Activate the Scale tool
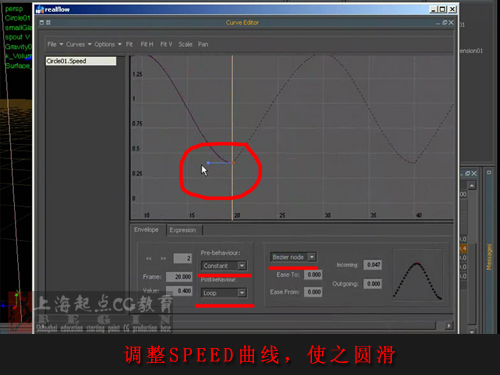 [x=185, y=44]
